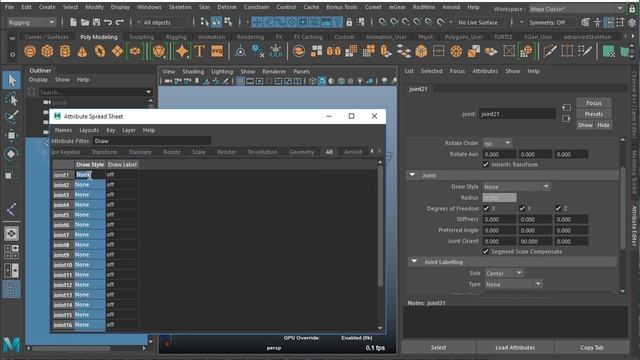The height and width of the screenshot is (360, 640).
Task: Open the Deform menu
Action: point(227,7)
